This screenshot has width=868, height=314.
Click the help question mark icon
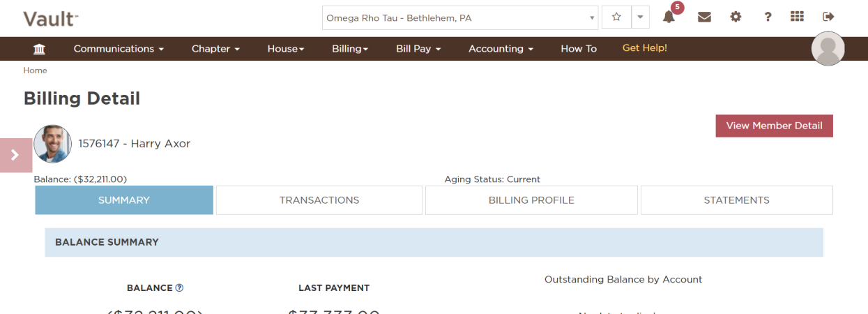click(x=768, y=17)
